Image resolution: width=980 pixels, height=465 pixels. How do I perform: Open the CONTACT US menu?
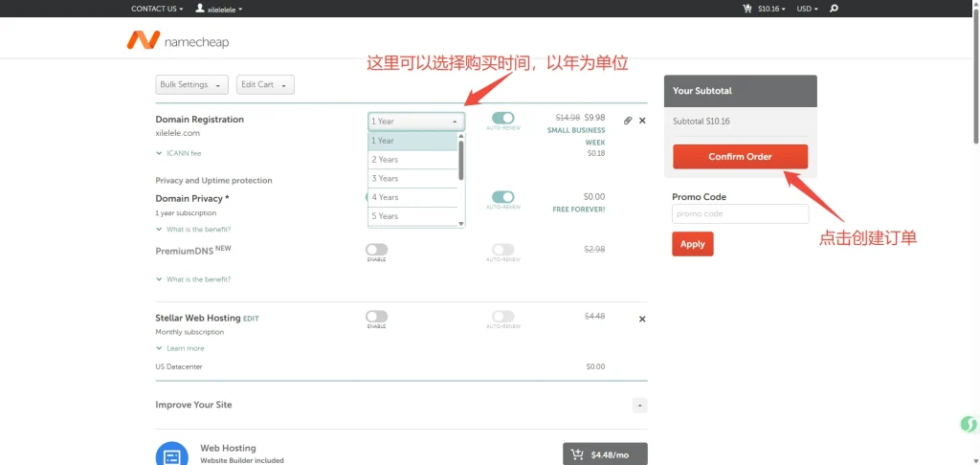point(157,9)
